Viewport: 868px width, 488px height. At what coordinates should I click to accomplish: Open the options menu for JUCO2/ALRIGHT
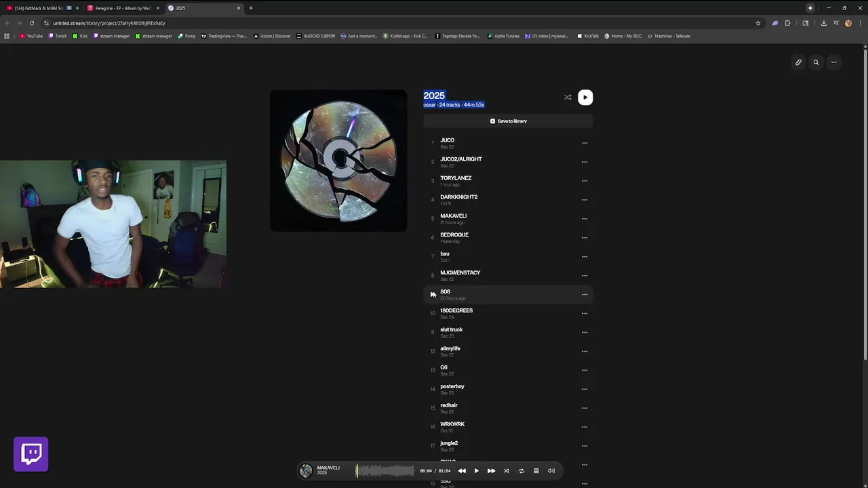pos(585,162)
